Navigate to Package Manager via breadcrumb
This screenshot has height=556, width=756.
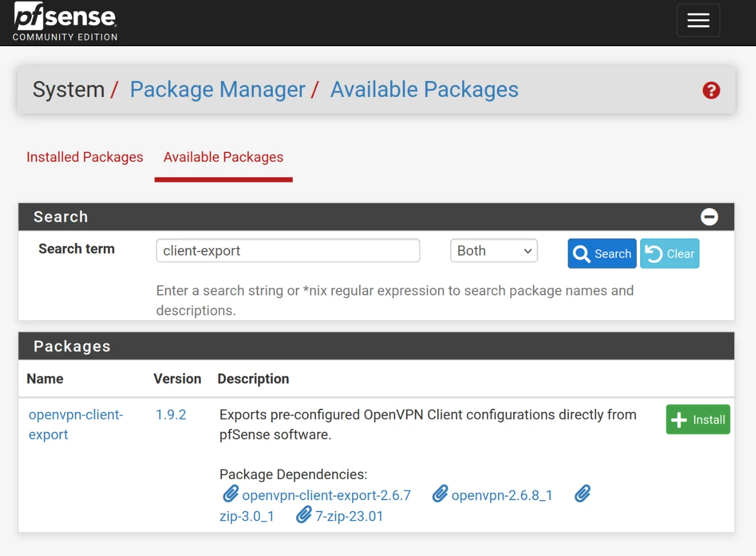pyautogui.click(x=217, y=90)
